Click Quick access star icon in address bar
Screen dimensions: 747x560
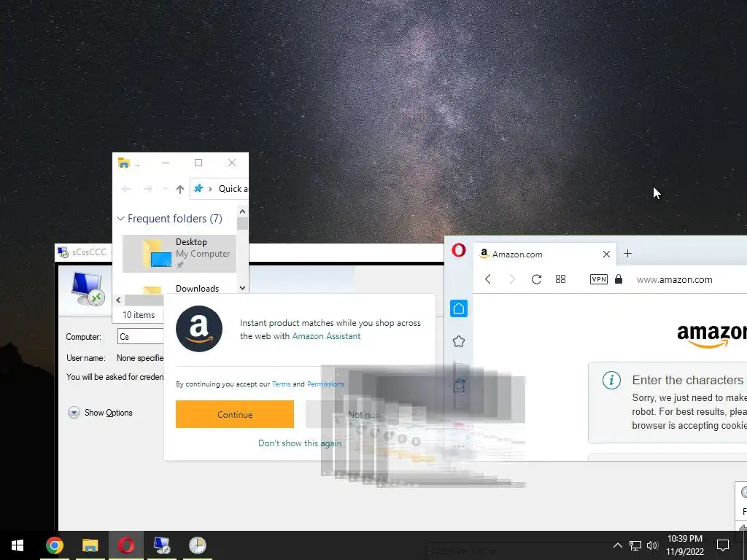198,189
